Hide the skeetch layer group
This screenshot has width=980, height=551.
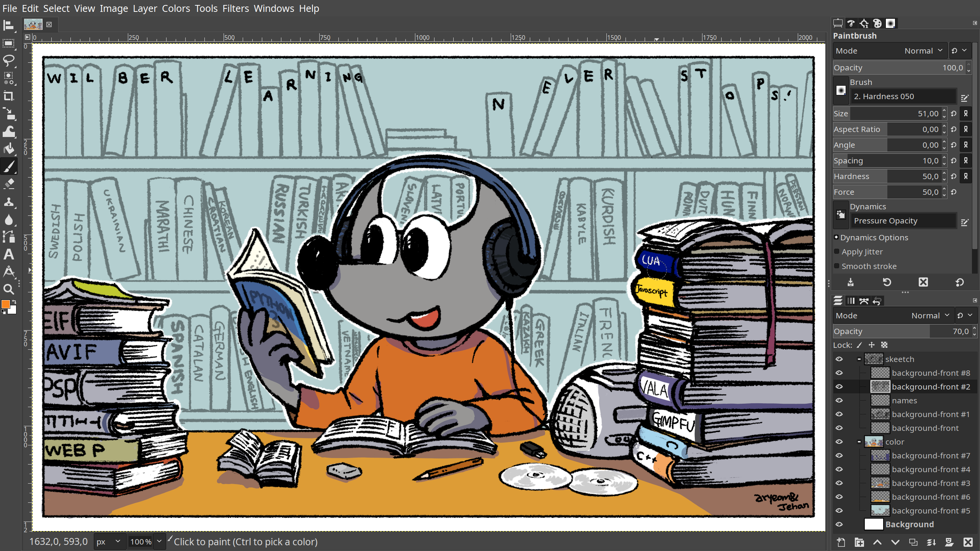point(839,359)
